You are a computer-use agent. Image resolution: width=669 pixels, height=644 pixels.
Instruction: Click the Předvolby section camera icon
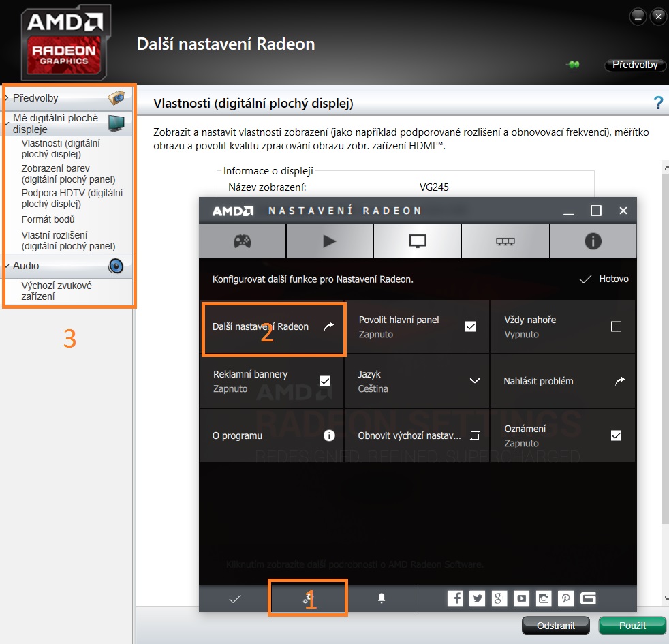pos(116,97)
